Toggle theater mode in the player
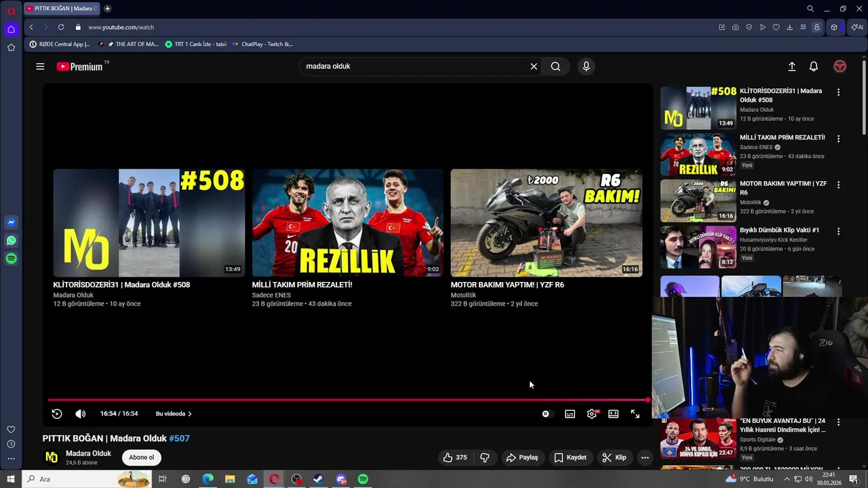 click(x=613, y=413)
